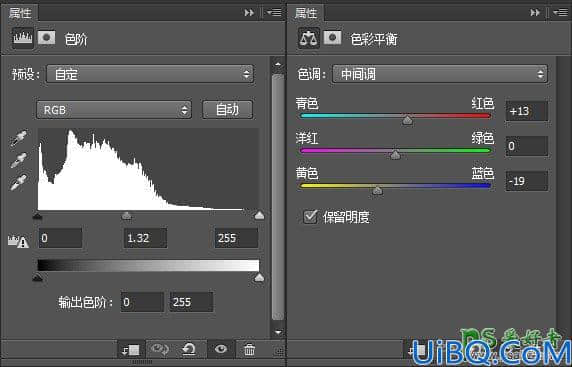Click the yellow-blue value field -19

pos(527,181)
